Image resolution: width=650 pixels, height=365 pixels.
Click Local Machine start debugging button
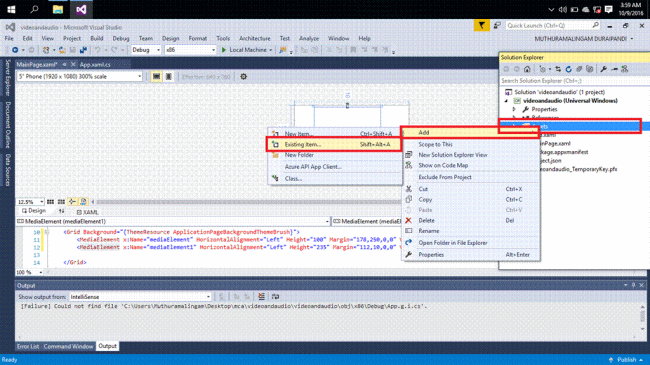point(244,50)
